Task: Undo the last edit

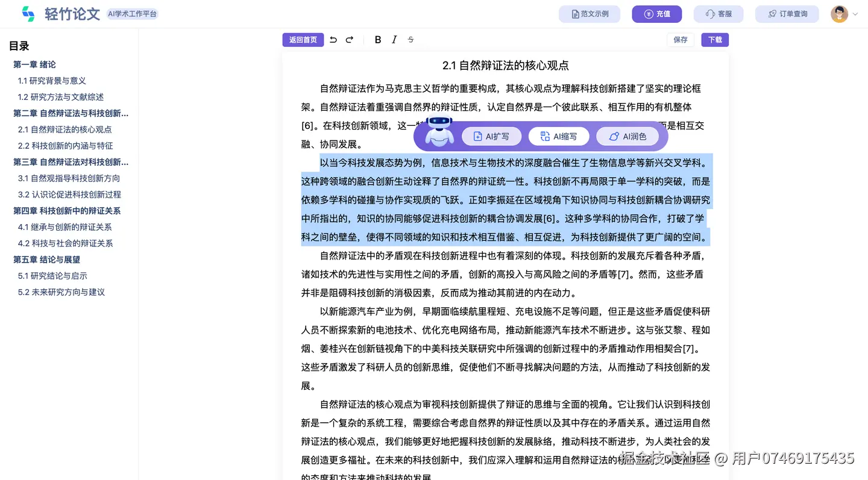Action: (333, 39)
